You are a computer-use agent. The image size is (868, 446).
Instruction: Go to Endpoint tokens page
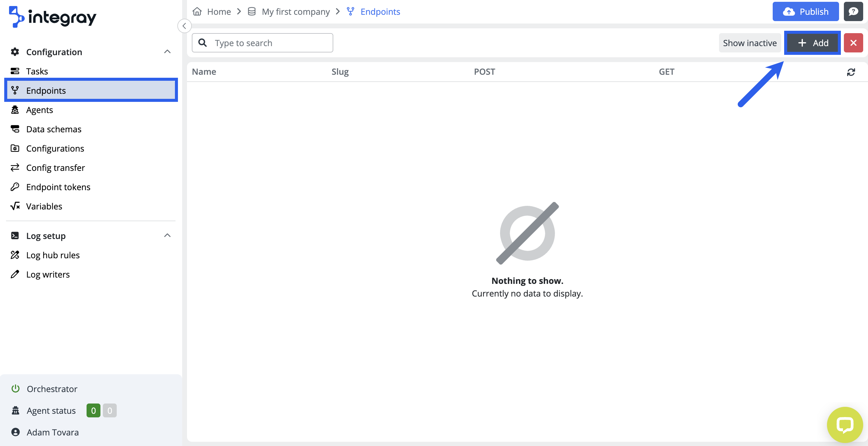pos(58,187)
